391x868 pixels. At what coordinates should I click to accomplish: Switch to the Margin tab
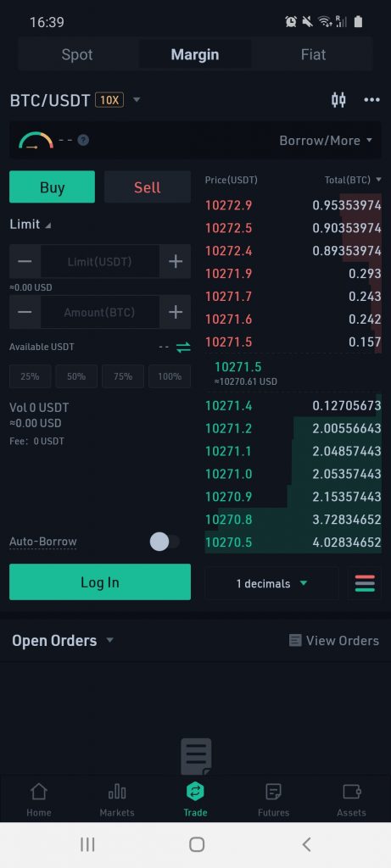(x=195, y=55)
